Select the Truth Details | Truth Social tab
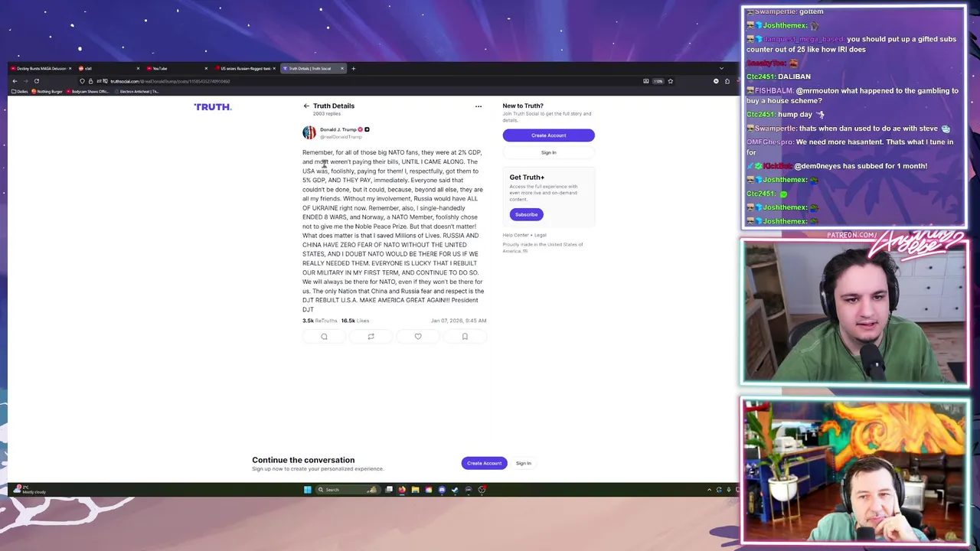Image resolution: width=980 pixels, height=551 pixels. (x=313, y=69)
